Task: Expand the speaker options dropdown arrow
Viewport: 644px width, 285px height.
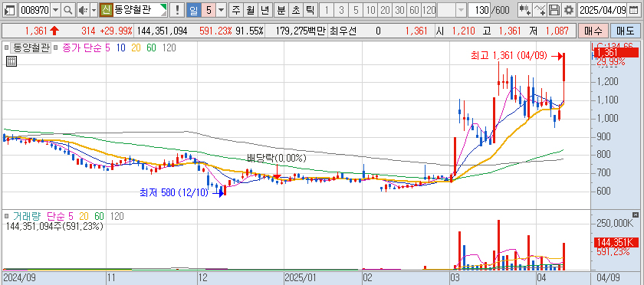Action: 94,10
